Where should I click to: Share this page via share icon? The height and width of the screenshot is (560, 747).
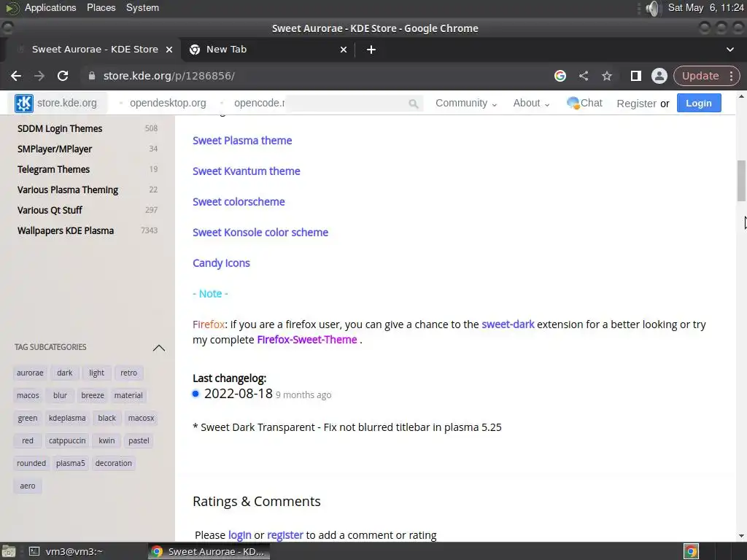point(584,76)
